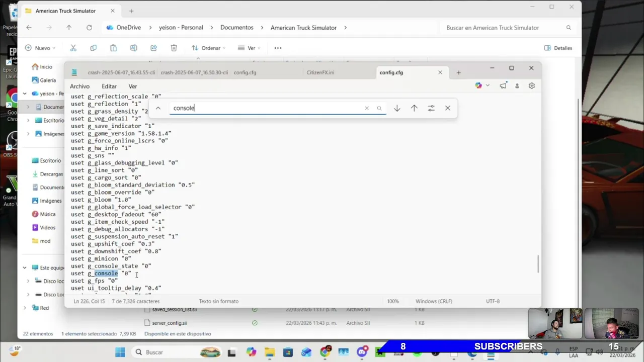This screenshot has height=362, width=644.
Task: Click OneDrive in the Explorer breadcrumb
Action: pyautogui.click(x=129, y=28)
